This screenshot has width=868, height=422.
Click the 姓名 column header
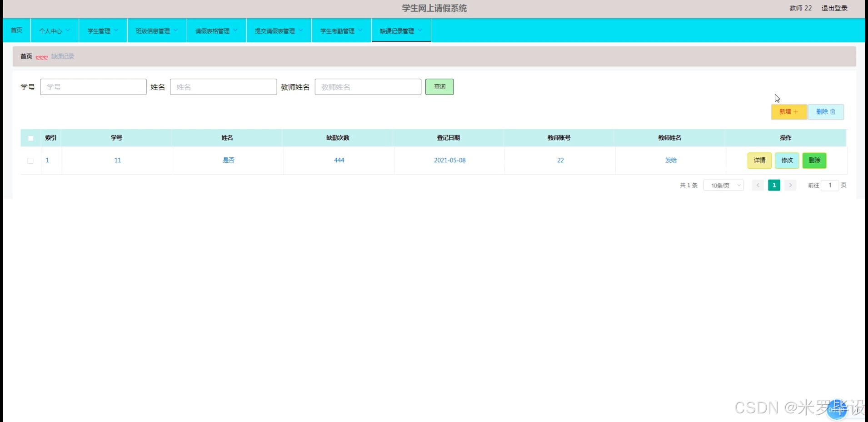(x=227, y=138)
